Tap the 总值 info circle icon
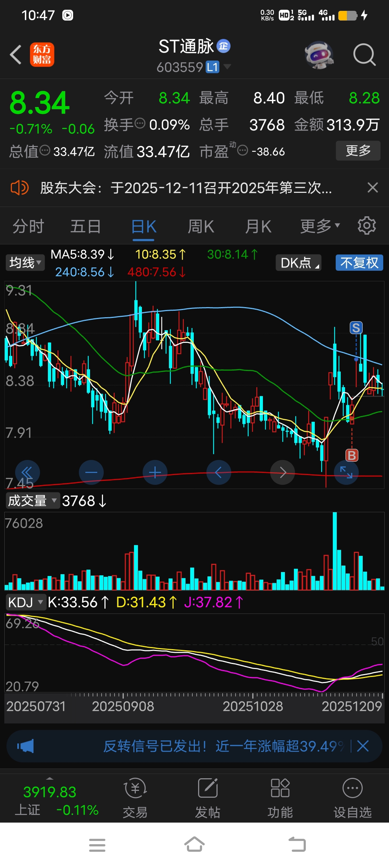 tap(45, 150)
